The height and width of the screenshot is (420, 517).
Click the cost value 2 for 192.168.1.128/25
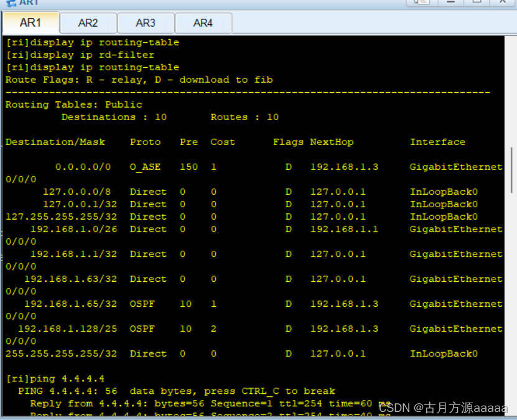tap(213, 329)
